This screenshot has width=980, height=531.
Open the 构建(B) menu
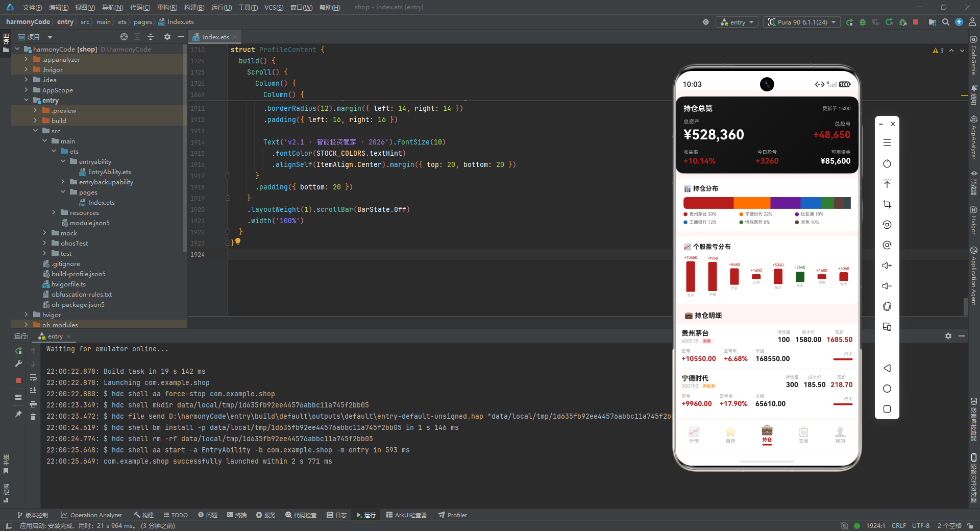pyautogui.click(x=194, y=7)
